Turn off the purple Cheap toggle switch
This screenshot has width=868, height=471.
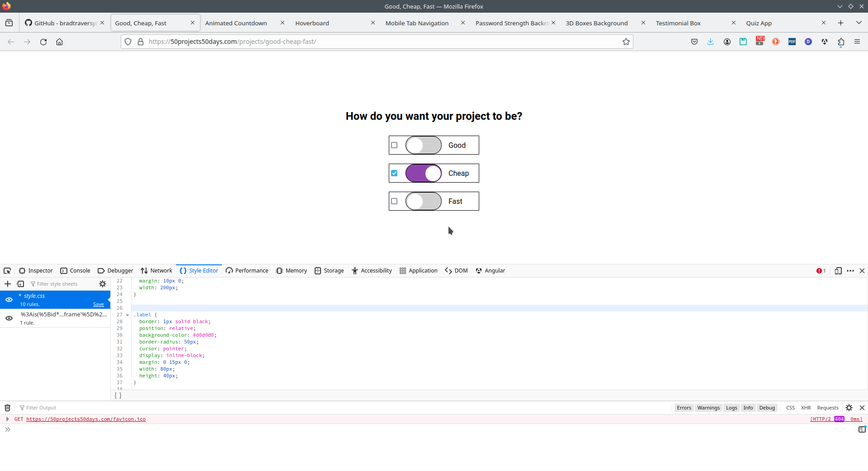pos(424,173)
